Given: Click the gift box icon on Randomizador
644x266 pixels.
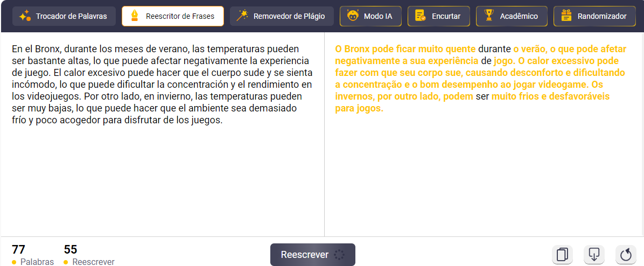Looking at the screenshot, I should 566,16.
